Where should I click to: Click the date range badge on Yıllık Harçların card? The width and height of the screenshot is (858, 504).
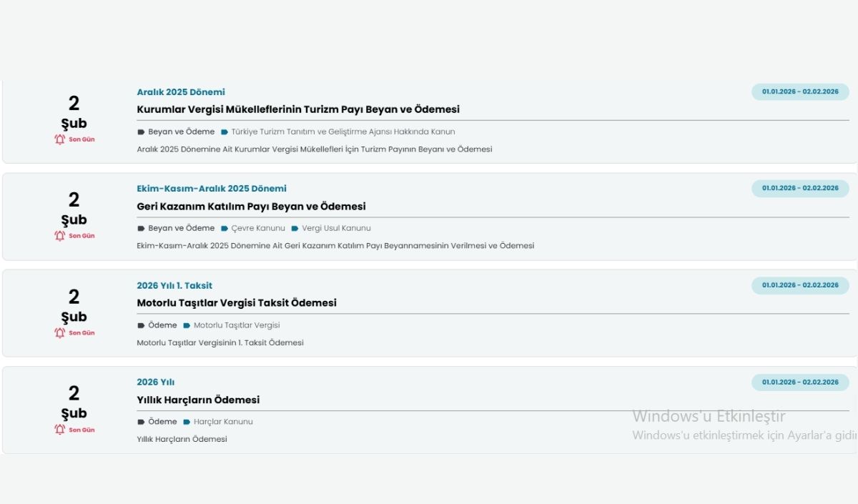800,382
